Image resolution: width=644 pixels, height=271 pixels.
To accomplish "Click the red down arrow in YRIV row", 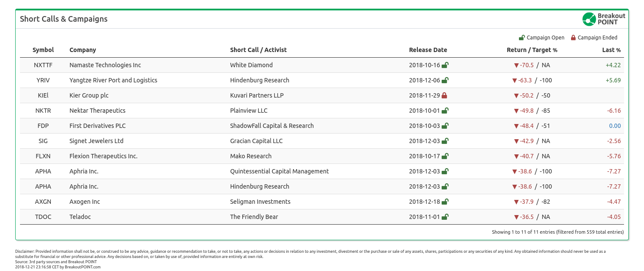I will click(x=515, y=81).
